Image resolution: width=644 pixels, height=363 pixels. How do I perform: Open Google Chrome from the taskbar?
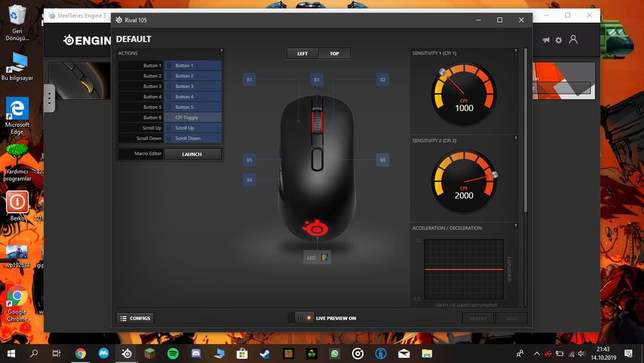(80, 353)
